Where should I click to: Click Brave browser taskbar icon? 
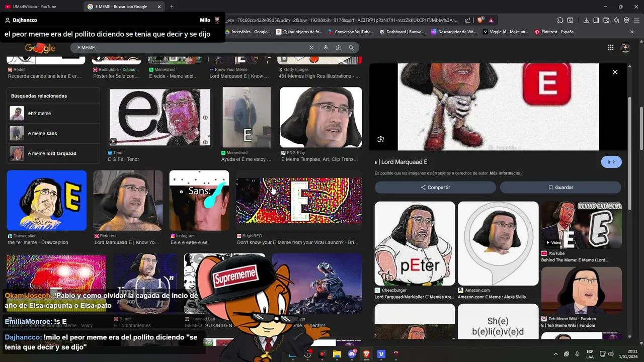[x=366, y=354]
